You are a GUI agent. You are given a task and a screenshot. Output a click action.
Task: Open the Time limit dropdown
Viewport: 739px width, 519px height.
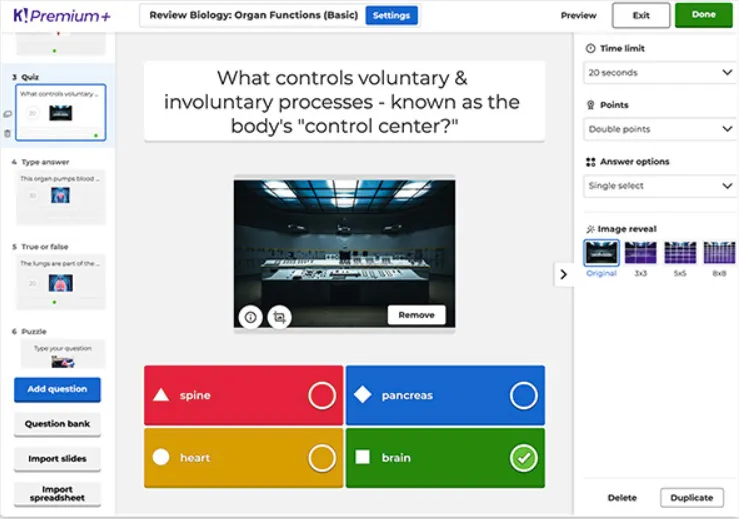(660, 73)
